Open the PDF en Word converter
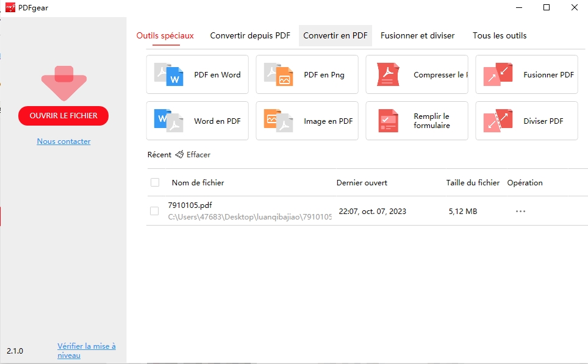The height and width of the screenshot is (364, 588). click(x=196, y=74)
